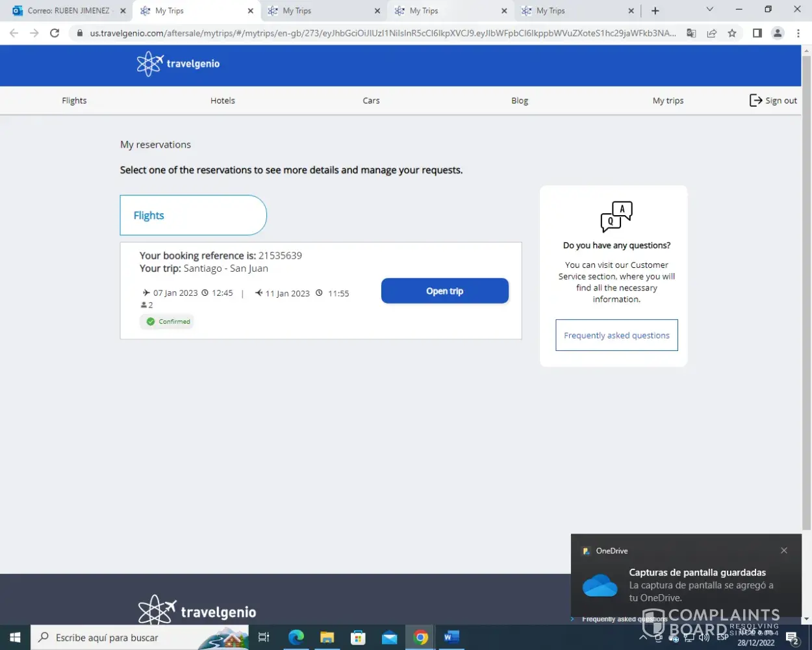Click the Confirmed status badge

pos(168,321)
